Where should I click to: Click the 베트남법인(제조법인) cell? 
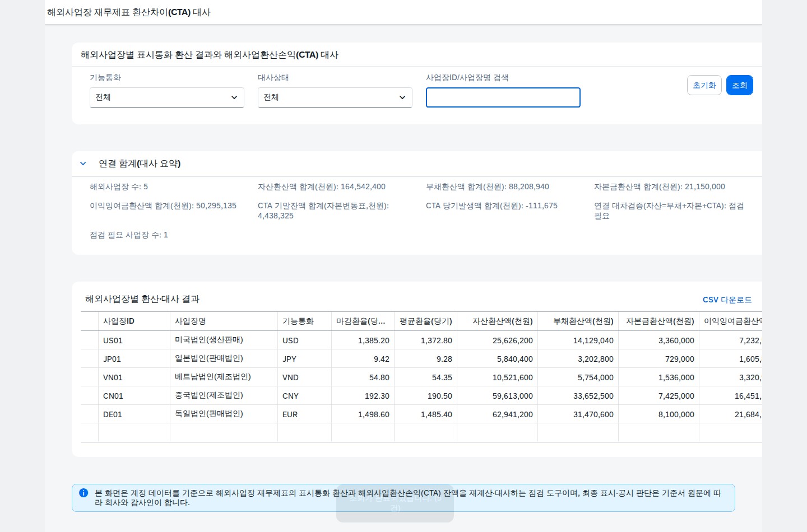click(224, 377)
